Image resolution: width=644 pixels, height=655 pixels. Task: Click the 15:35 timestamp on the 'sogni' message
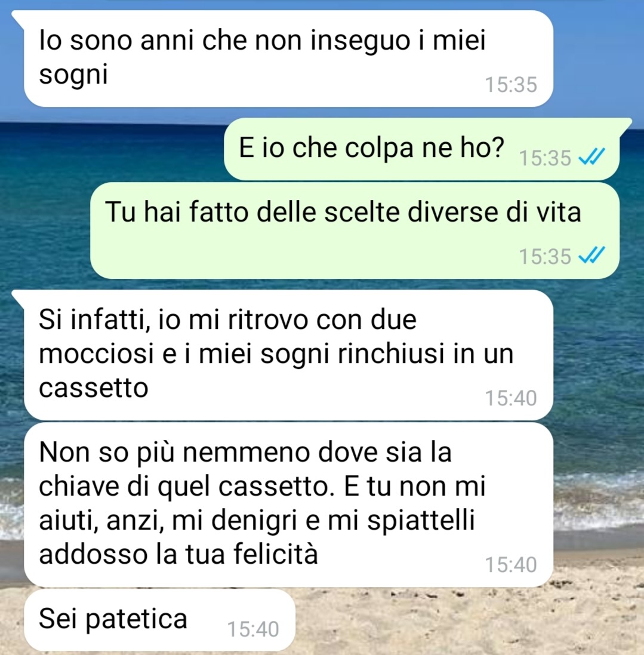tap(511, 85)
